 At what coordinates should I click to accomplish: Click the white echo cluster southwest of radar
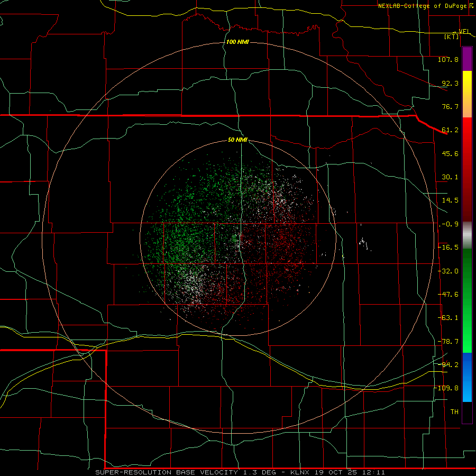click(193, 284)
